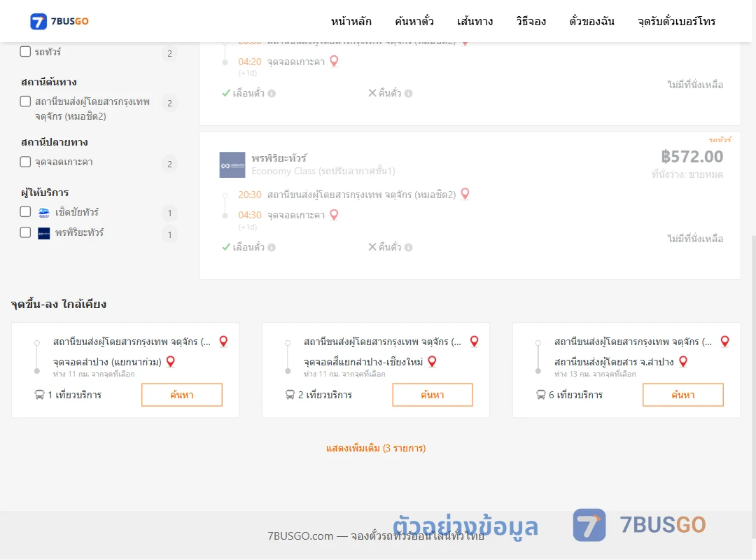756x560 pixels.
Task: Click พรพิริยะทัวร์ company logo on trip card
Action: (x=232, y=165)
